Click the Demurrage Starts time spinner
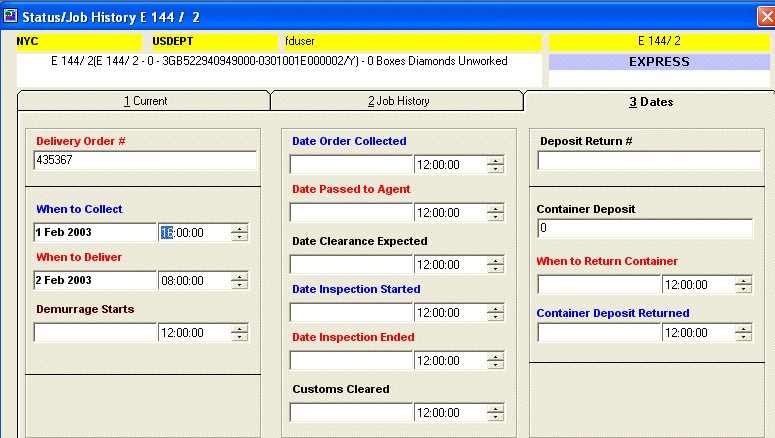This screenshot has height=438, width=775. pos(240,332)
